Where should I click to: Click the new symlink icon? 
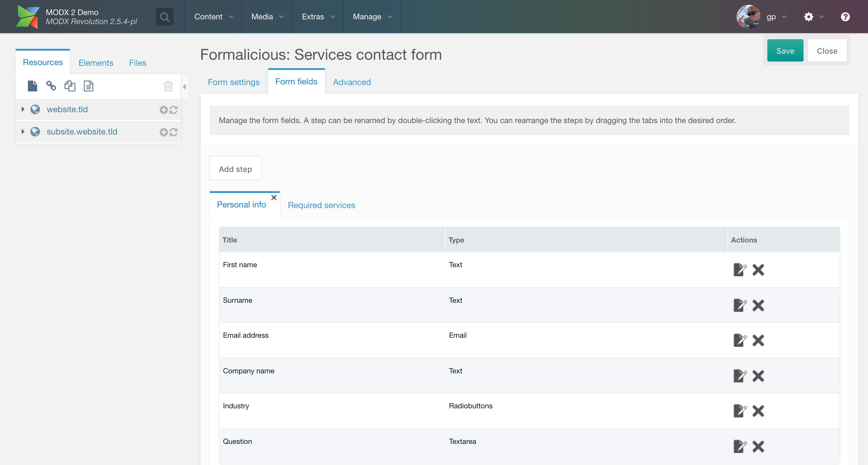pyautogui.click(x=70, y=86)
